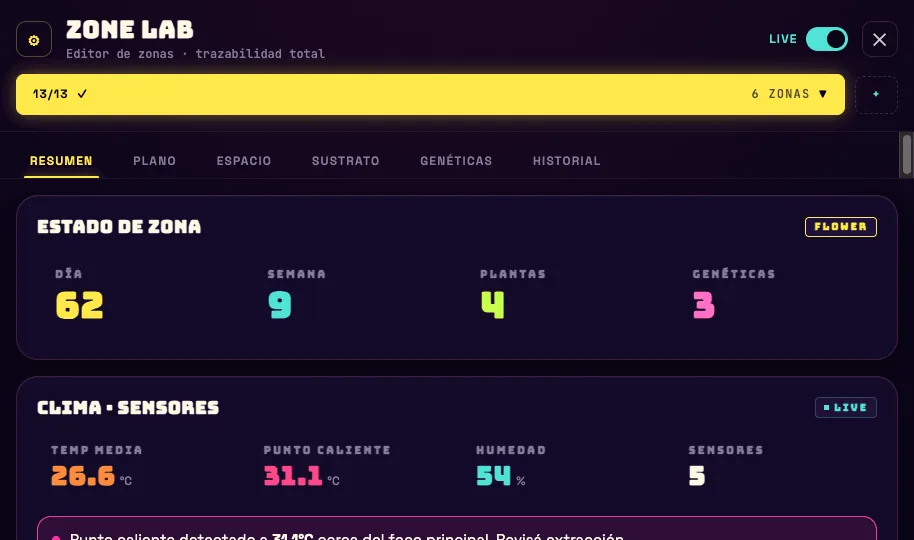Screen dimensions: 914x540
Task: Click the ZONE LAB title
Action: (129, 30)
